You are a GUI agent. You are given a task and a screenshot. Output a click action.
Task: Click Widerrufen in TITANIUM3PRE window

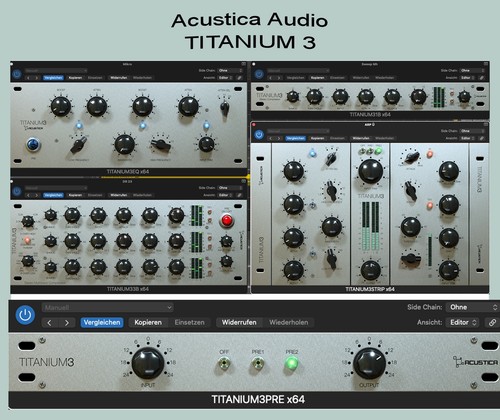(x=239, y=322)
